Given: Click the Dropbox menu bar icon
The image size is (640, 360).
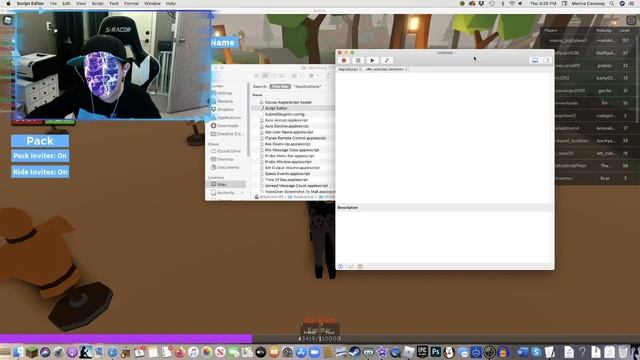Looking at the screenshot, I should [x=481, y=3].
